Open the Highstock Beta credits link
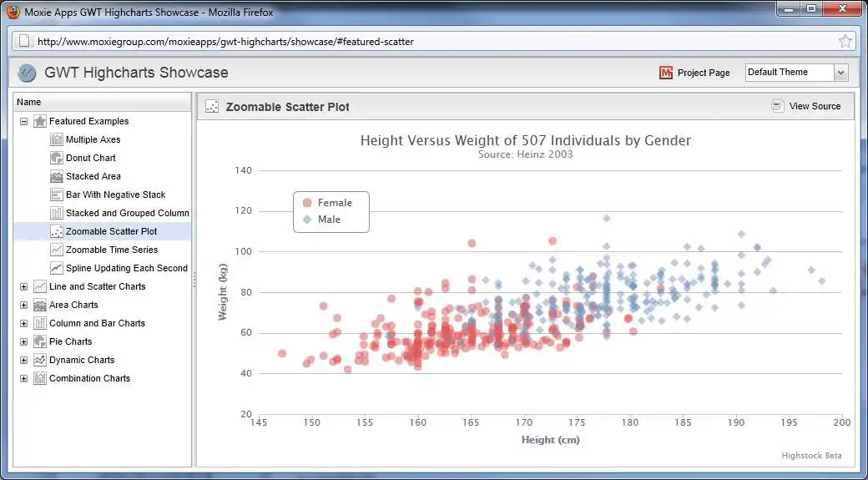 pyautogui.click(x=811, y=456)
